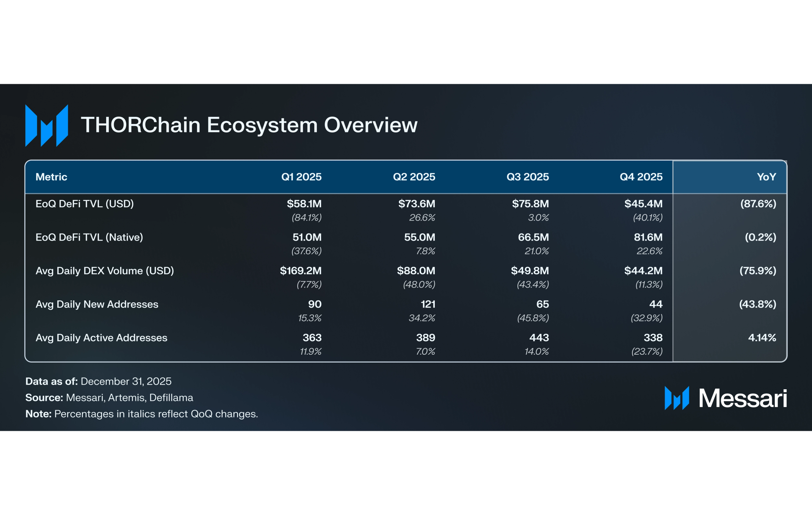Screen dimensions: 812x515
Task: Click the Messari wordmark text
Action: pyautogui.click(x=742, y=398)
